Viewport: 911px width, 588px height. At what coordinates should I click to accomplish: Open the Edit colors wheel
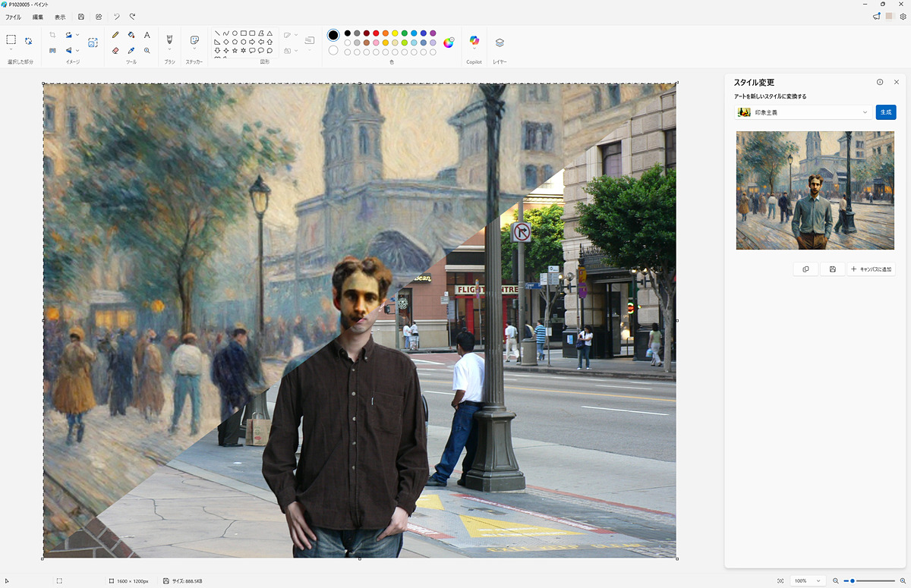[x=449, y=42]
